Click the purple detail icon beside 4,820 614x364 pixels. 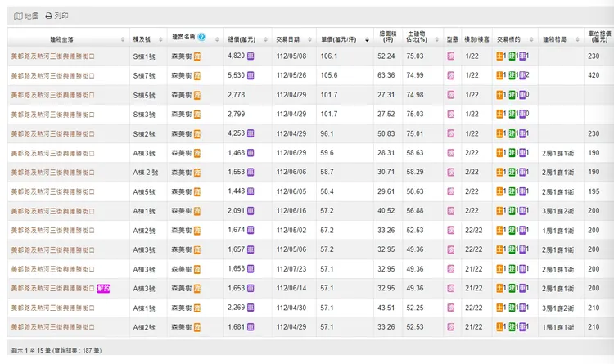[x=251, y=56]
